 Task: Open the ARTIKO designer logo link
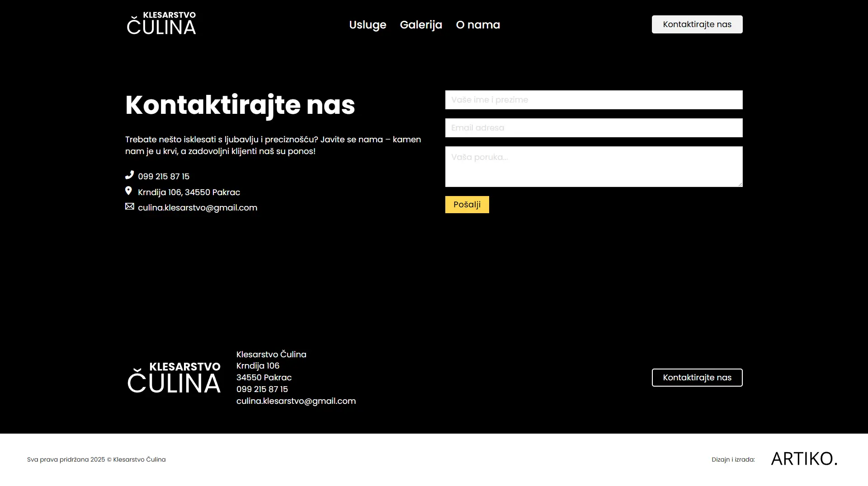[x=804, y=459]
